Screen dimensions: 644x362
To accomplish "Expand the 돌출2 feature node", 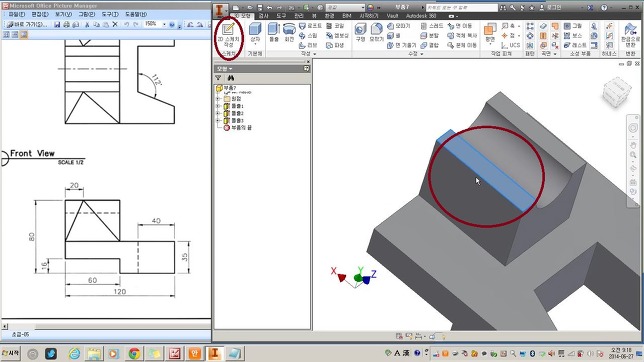I will 218,113.
